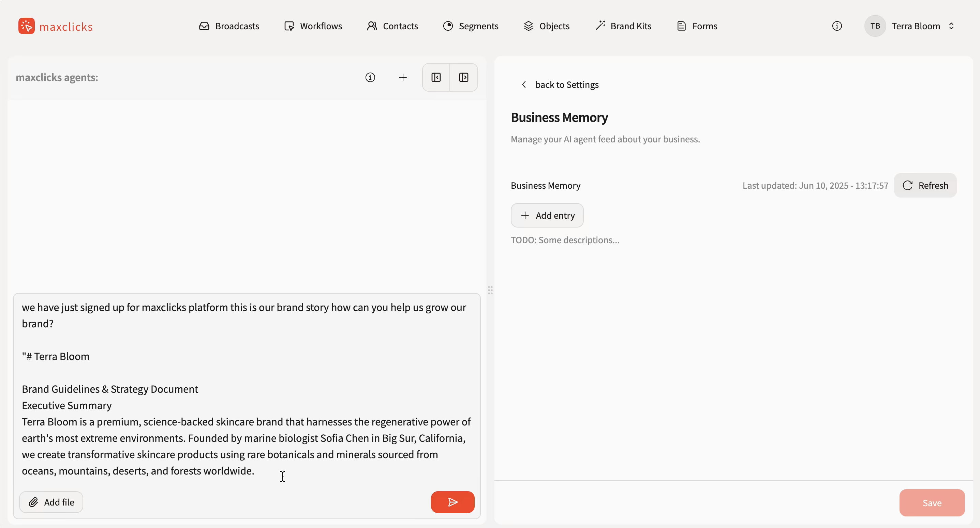980x528 pixels.
Task: Click the Refresh button with its circular-arrow icon
Action: coord(925,186)
